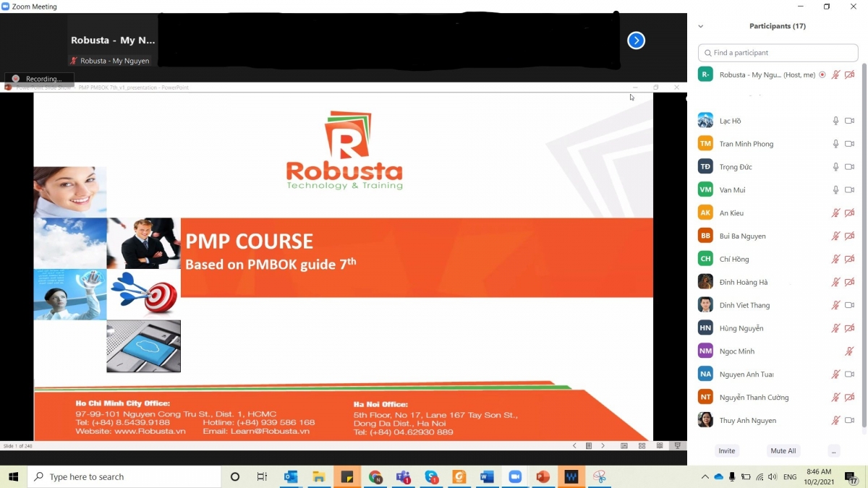Image resolution: width=868 pixels, height=488 pixels.
Task: Click Chí Hồng's muted microphone icon
Action: coord(835,259)
